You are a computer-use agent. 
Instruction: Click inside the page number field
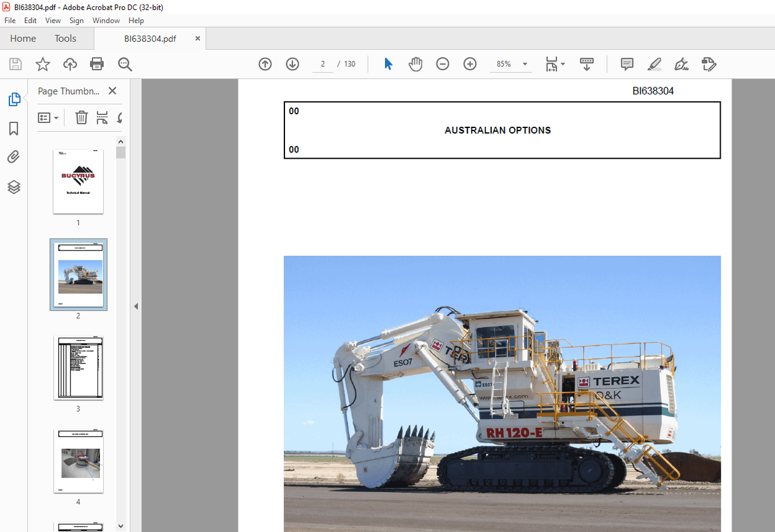pos(322,64)
